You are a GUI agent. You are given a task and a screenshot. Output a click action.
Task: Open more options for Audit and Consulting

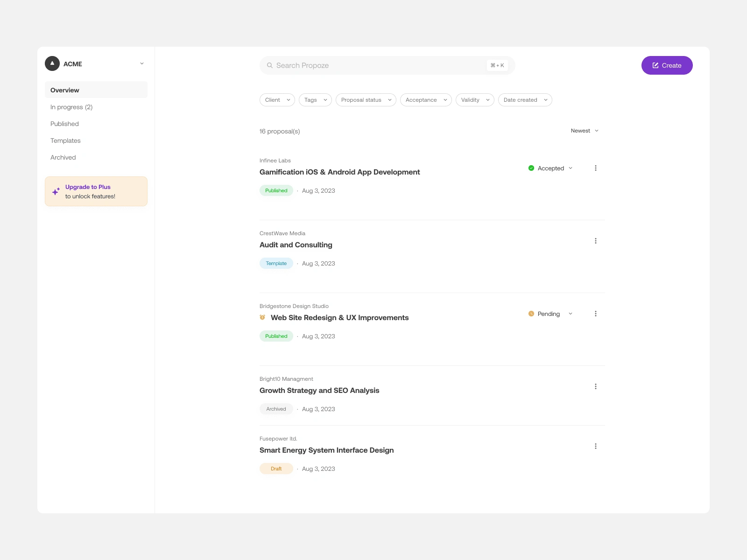tap(595, 241)
